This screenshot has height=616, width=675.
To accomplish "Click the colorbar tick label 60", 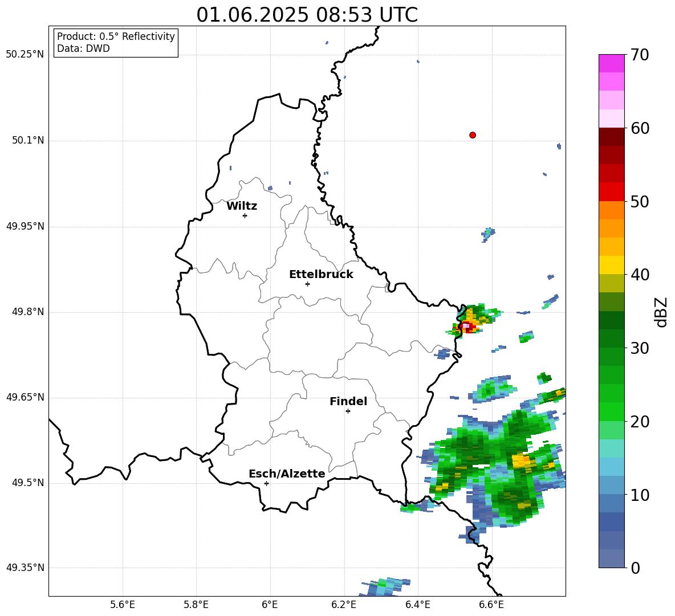I will (640, 128).
